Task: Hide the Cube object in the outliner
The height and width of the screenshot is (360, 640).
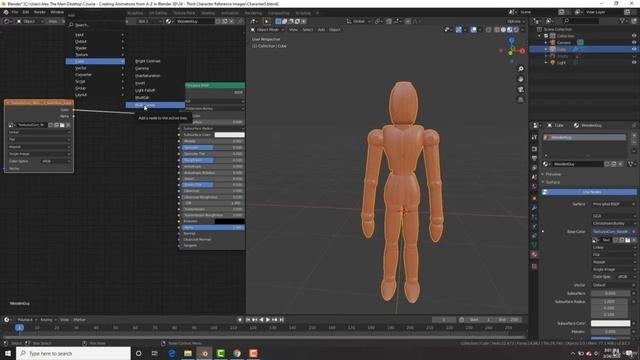Action: pyautogui.click(x=634, y=49)
